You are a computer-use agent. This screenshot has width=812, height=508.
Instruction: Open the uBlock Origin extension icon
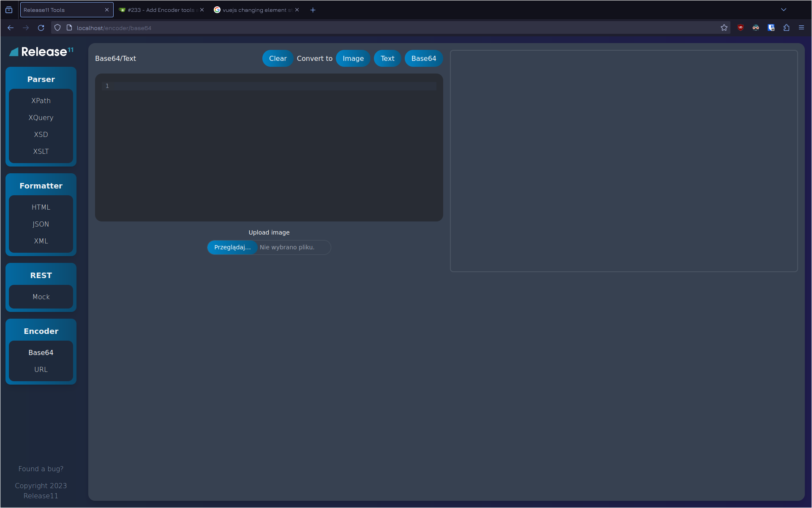tap(740, 28)
